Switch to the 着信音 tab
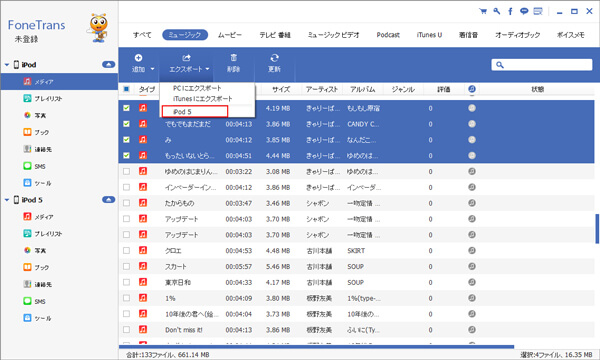The image size is (600, 360). pos(468,35)
